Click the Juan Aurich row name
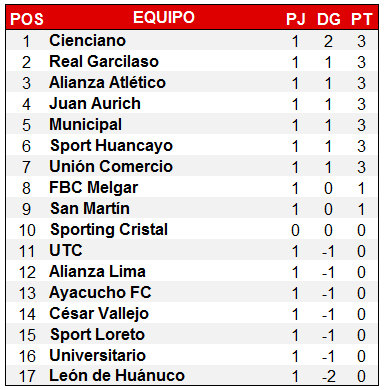The image size is (384, 390). [95, 103]
